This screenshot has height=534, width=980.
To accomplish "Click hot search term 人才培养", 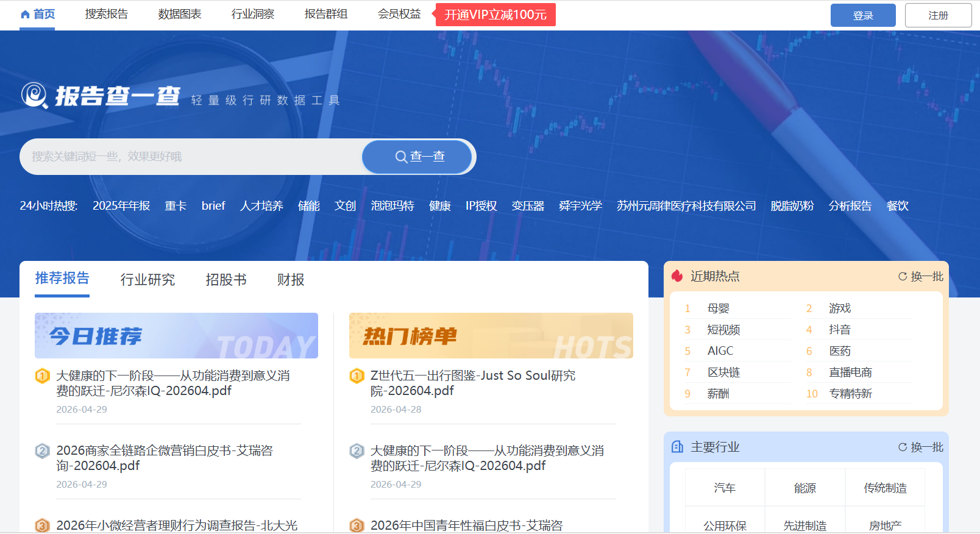I will point(261,206).
